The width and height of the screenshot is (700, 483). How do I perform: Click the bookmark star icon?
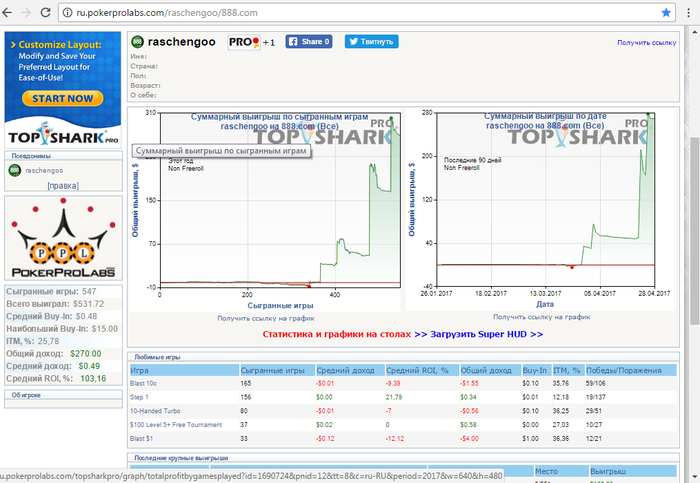click(666, 12)
